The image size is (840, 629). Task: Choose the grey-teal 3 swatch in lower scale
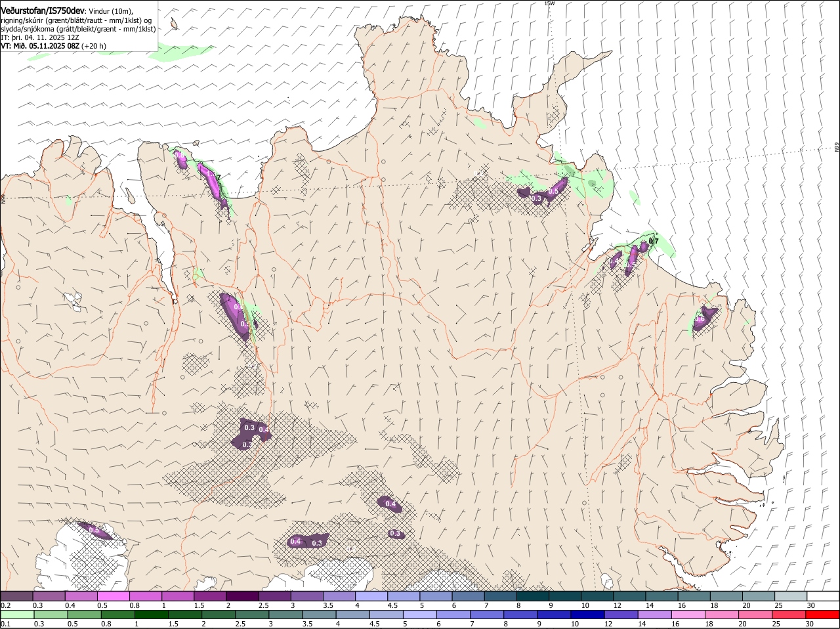286,615
